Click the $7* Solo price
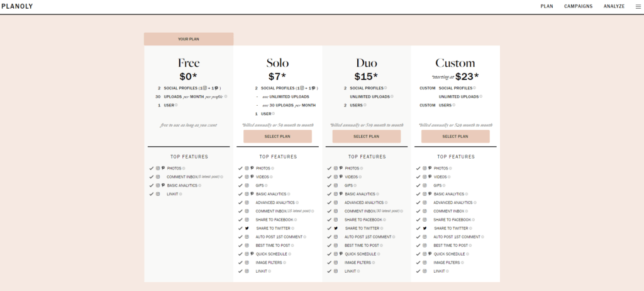Viewport: 644px width, 291px height. point(277,77)
